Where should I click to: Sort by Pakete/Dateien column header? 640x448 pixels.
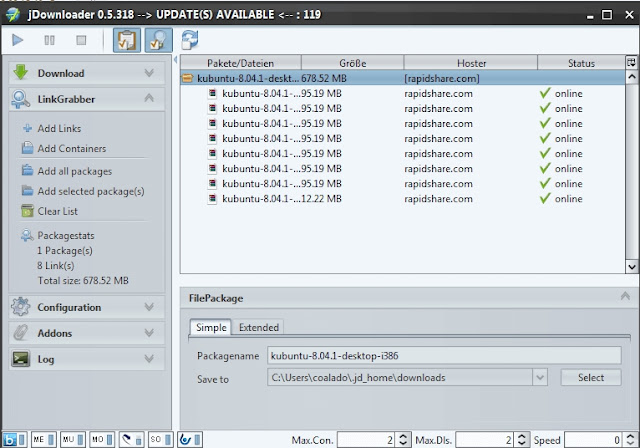tap(240, 63)
